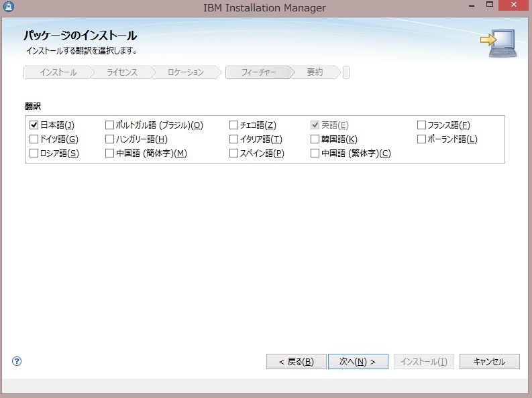Click the パッケージのインストール heading
Viewport: 532px width, 398px height.
click(80, 36)
